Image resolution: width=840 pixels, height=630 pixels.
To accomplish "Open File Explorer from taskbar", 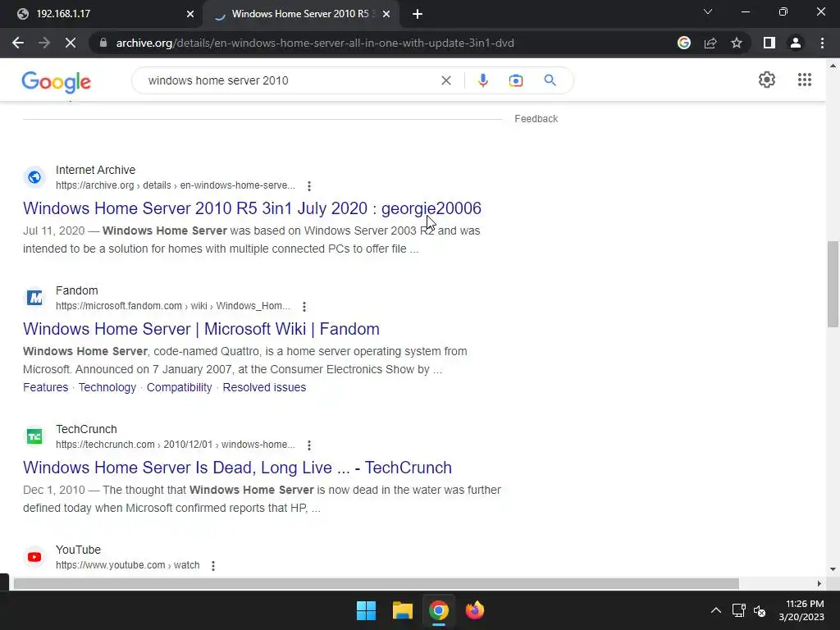I will [x=402, y=610].
